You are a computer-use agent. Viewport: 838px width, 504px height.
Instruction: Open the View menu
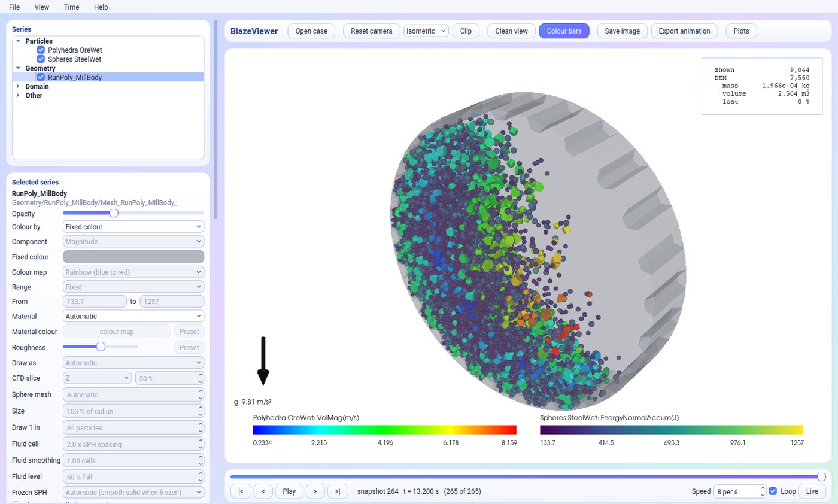pos(42,7)
